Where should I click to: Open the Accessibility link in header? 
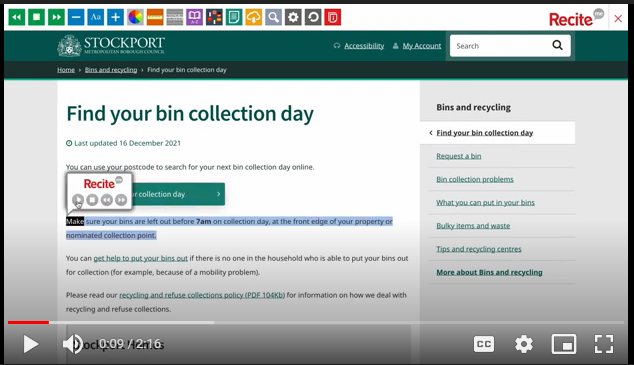364,46
